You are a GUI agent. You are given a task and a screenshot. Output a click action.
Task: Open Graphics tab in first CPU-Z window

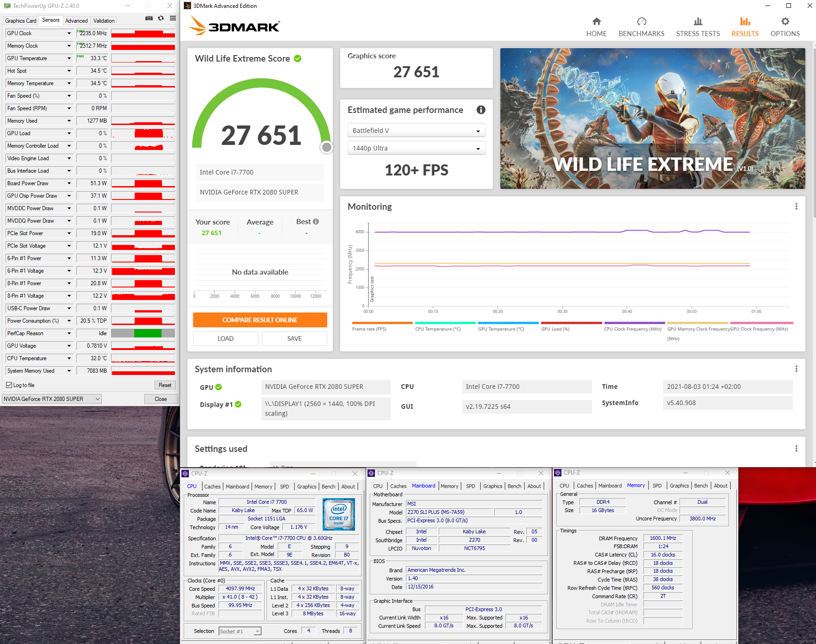(307, 487)
